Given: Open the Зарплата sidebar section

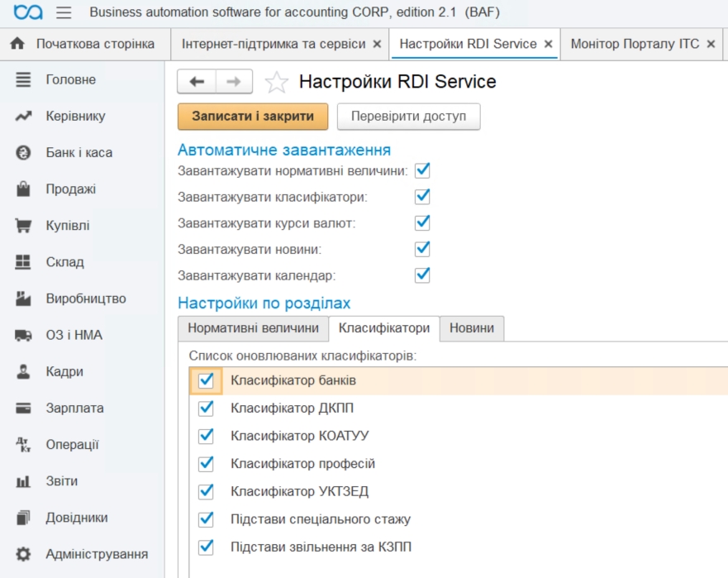Looking at the screenshot, I should (x=74, y=408).
